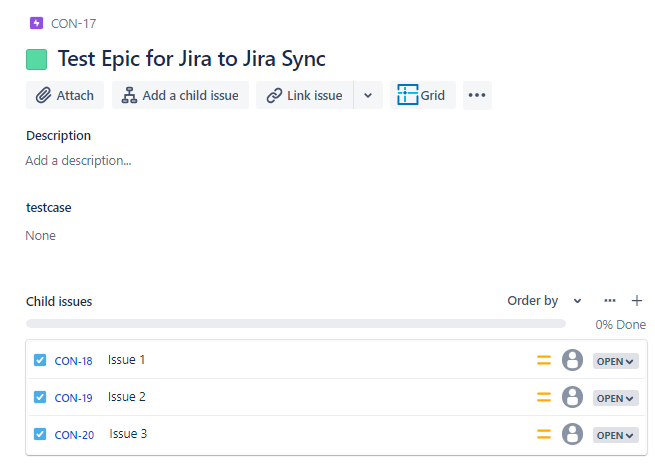
Task: Open the Order by dropdown
Action: [544, 300]
